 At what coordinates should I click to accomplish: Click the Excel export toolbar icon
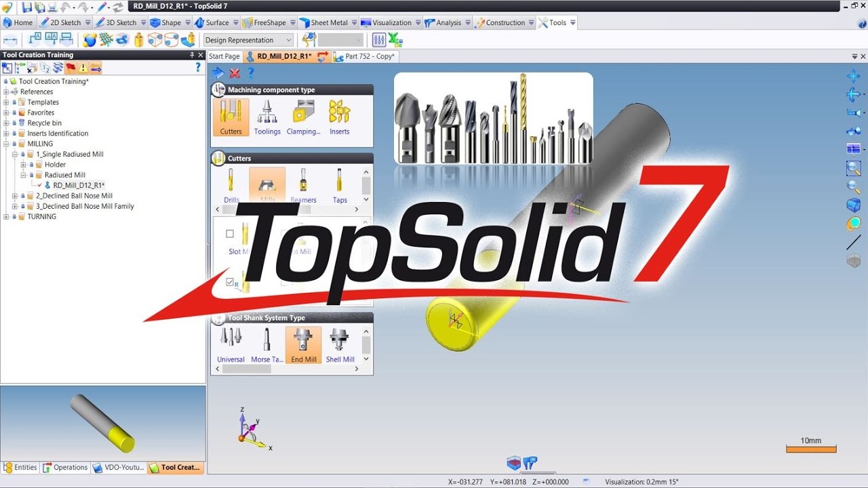(x=395, y=40)
